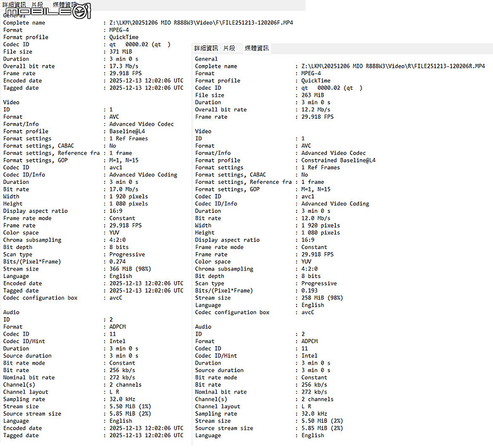Click the 0.274 Bits/(Pixel*Frame) value
493x448 pixels.
click(118, 262)
